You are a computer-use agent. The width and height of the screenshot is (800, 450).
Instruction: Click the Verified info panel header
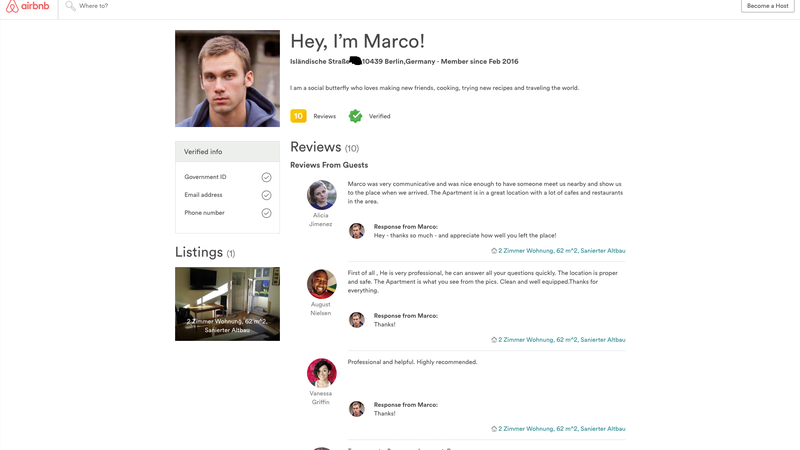[227, 152]
